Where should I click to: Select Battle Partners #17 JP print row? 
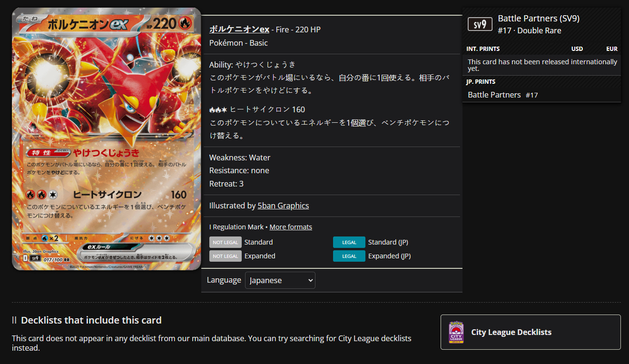coord(541,95)
